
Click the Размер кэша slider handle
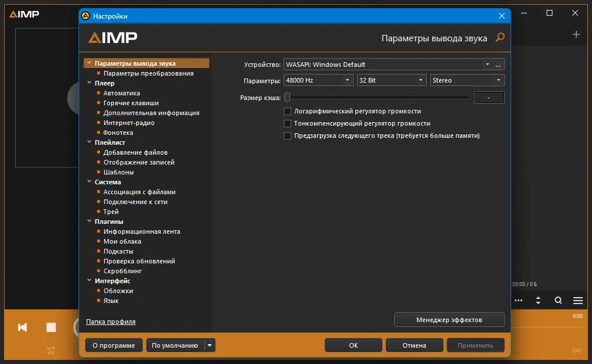click(x=287, y=98)
